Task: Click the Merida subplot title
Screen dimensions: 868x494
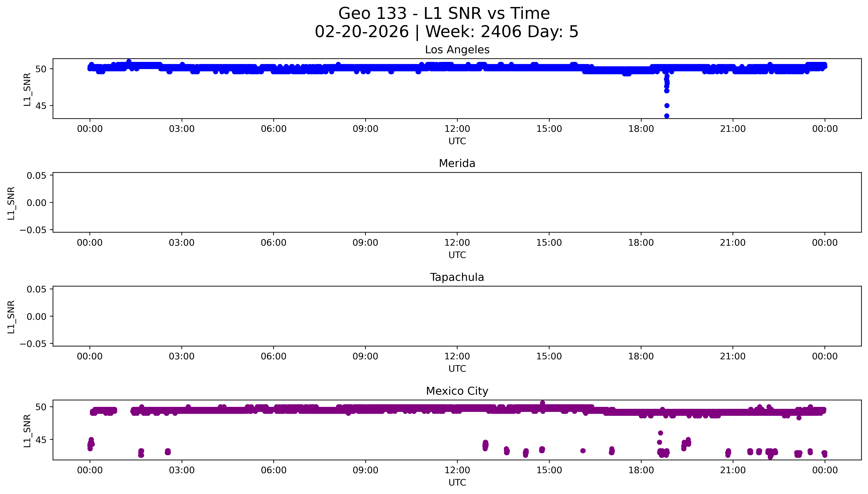Action: tap(457, 164)
